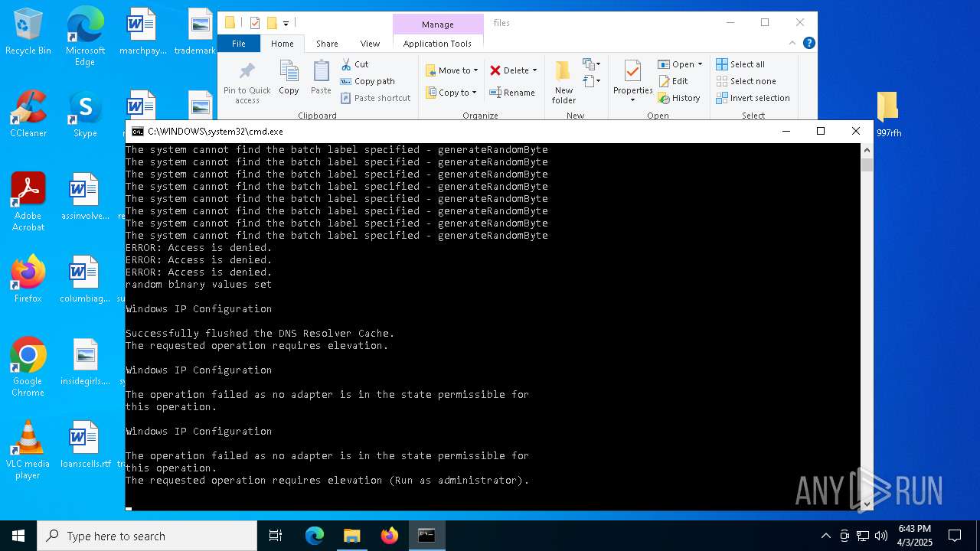The height and width of the screenshot is (551, 980).
Task: Click the taskbar search box
Action: coord(146,536)
